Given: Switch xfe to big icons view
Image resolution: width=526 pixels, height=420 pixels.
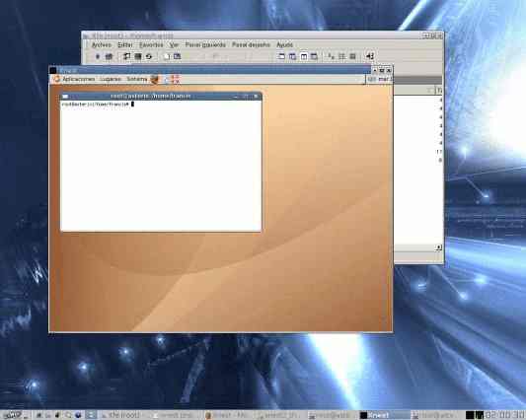Looking at the screenshot, I should pyautogui.click(x=332, y=56).
